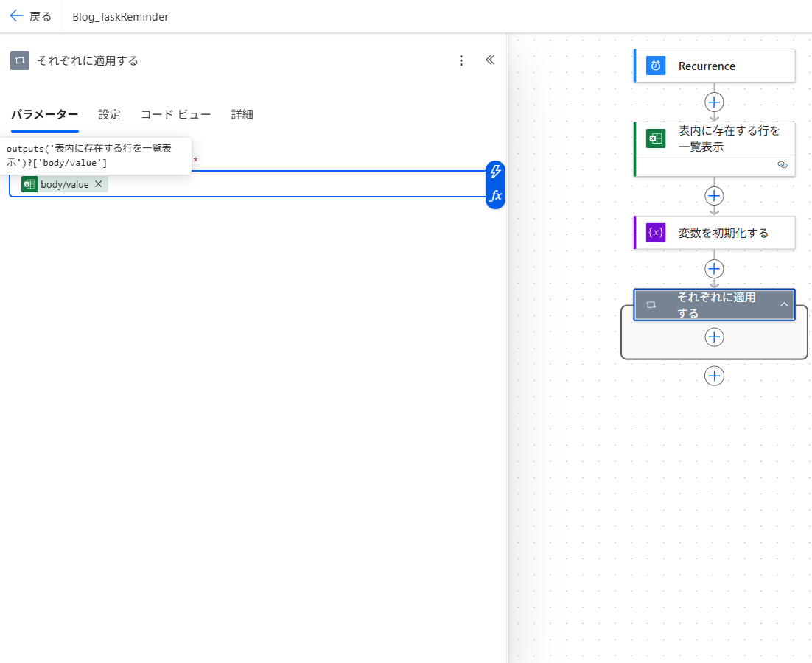
Task: Switch to the 設定 tab
Action: (109, 114)
